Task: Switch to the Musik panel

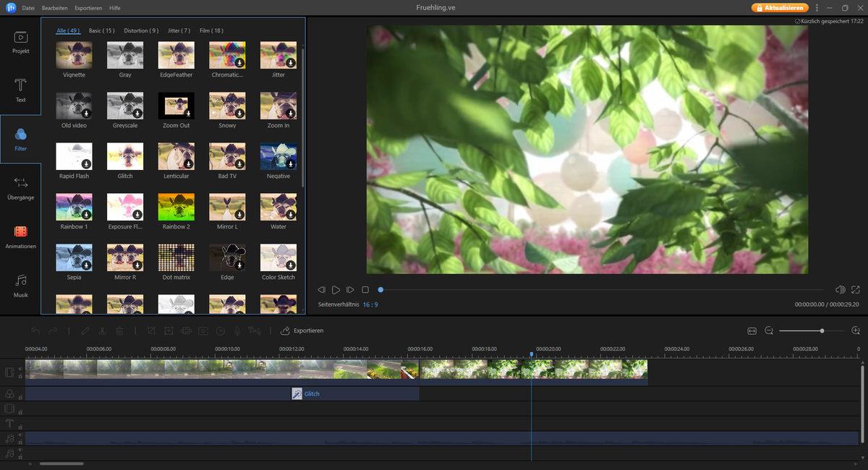Action: click(x=20, y=285)
